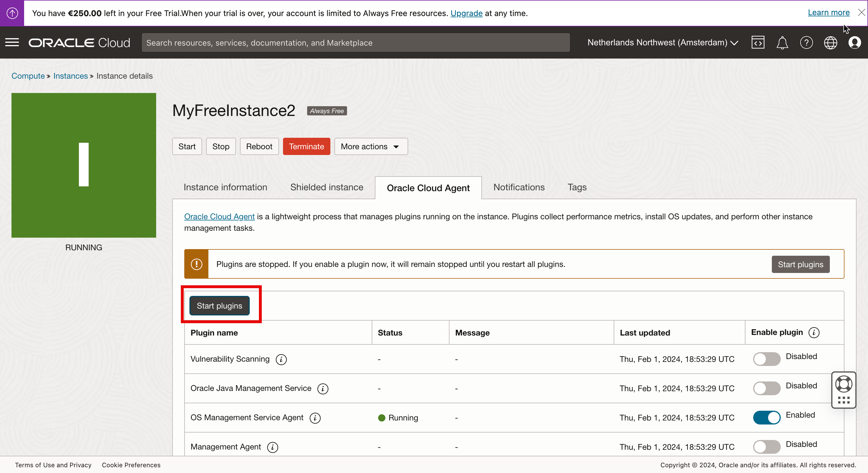Open the language globe icon
868x473 pixels.
tap(830, 43)
